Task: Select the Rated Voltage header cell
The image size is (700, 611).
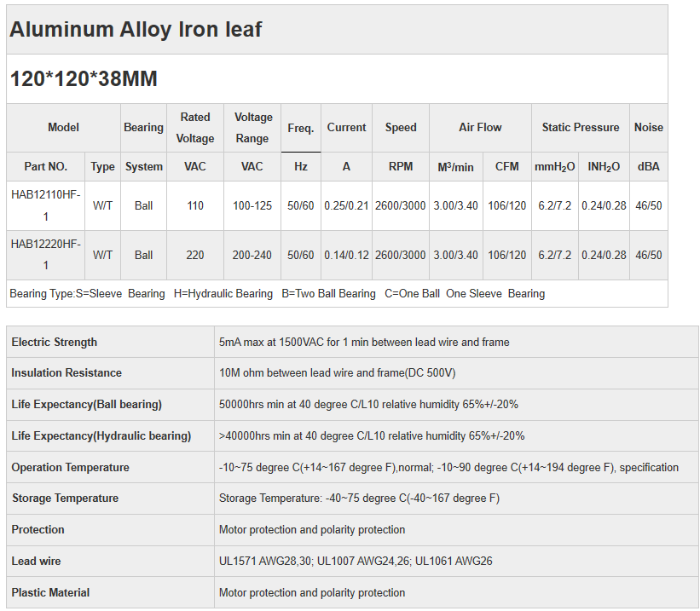Action: (x=194, y=128)
